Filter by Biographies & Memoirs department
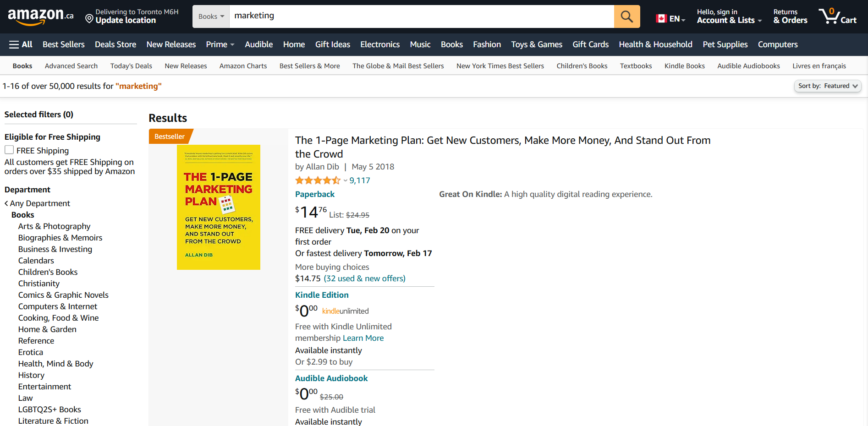Screen dimensions: 868x426 click(x=60, y=238)
